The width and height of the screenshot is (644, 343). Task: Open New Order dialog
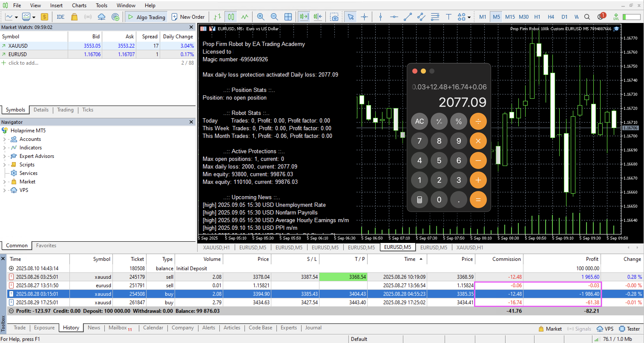pos(188,17)
